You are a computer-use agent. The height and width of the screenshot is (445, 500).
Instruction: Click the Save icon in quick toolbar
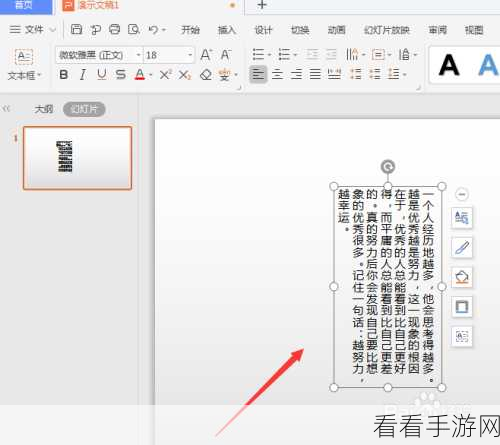76,30
